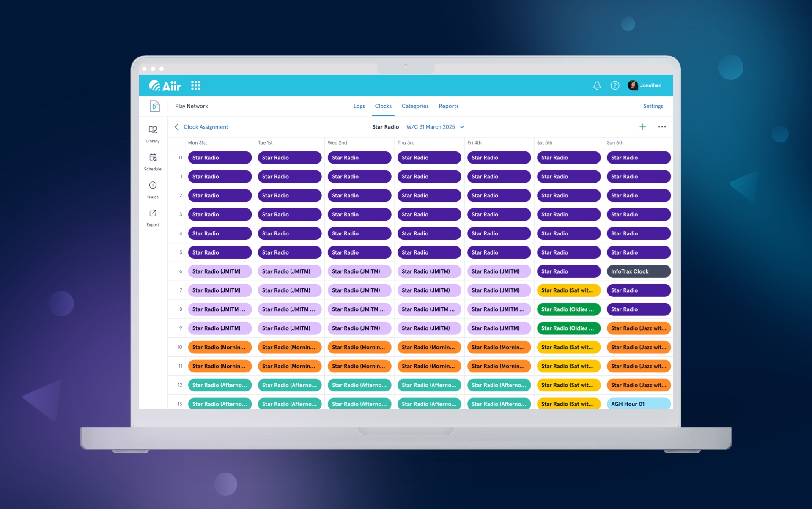The width and height of the screenshot is (812, 509).
Task: Select Sunday hour 11 Star Radio (Jazz wit clock
Action: pyautogui.click(x=639, y=366)
